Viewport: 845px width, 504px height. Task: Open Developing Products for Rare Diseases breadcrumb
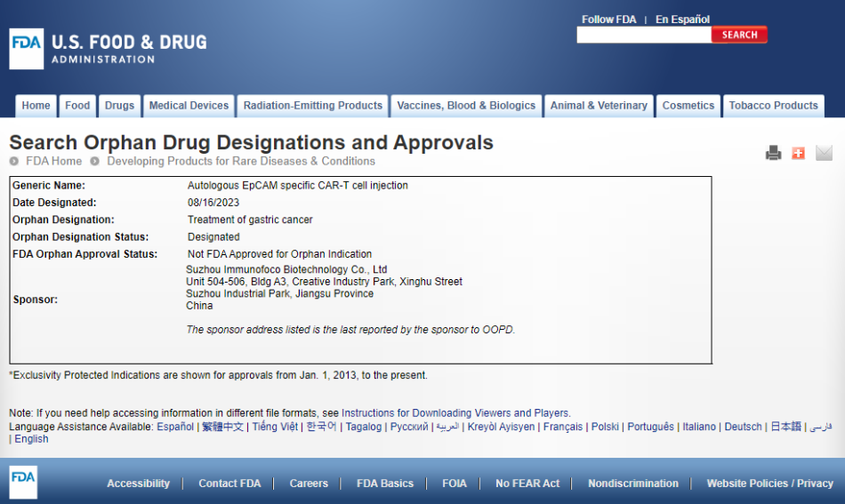pos(241,161)
